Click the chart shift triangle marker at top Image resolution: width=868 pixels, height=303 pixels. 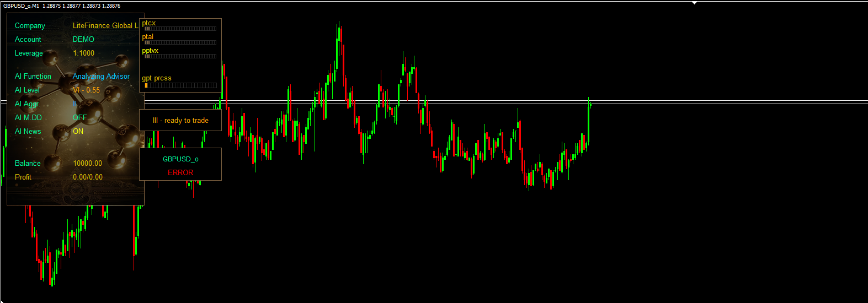click(694, 3)
